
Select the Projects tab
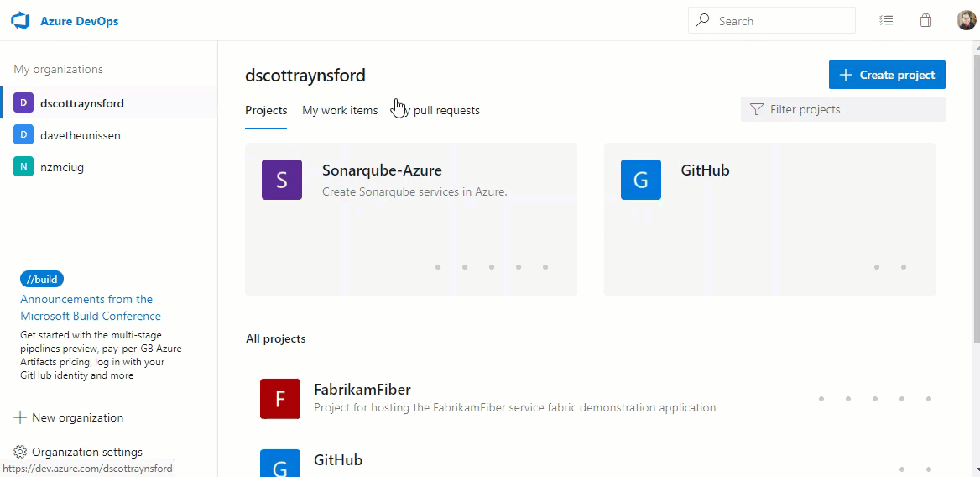[266, 111]
